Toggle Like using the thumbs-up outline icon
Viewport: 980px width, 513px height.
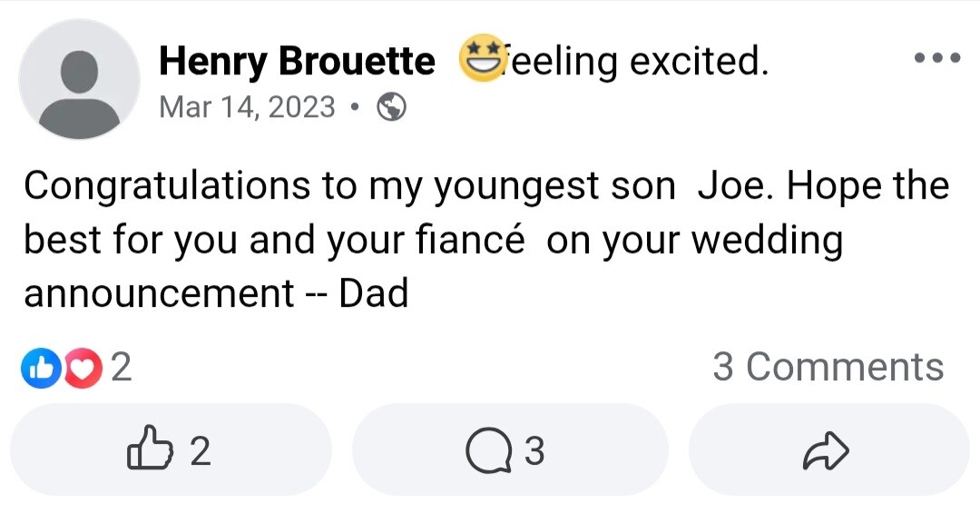(150, 450)
